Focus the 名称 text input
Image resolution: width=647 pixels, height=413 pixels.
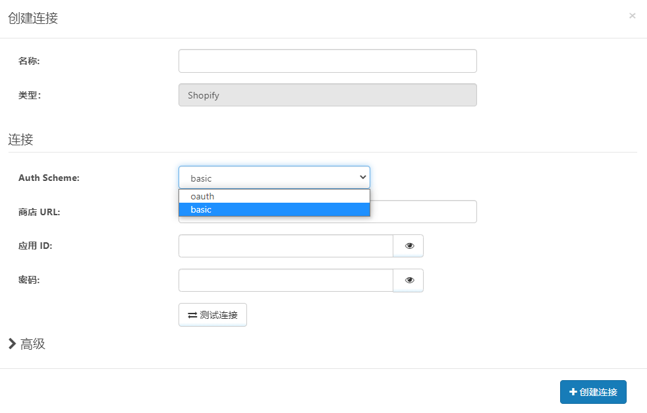[x=328, y=61]
